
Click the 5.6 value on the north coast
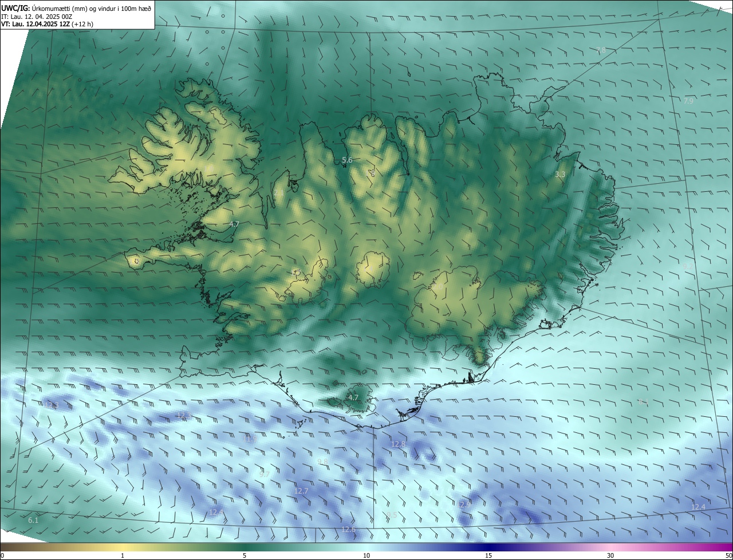coord(347,160)
